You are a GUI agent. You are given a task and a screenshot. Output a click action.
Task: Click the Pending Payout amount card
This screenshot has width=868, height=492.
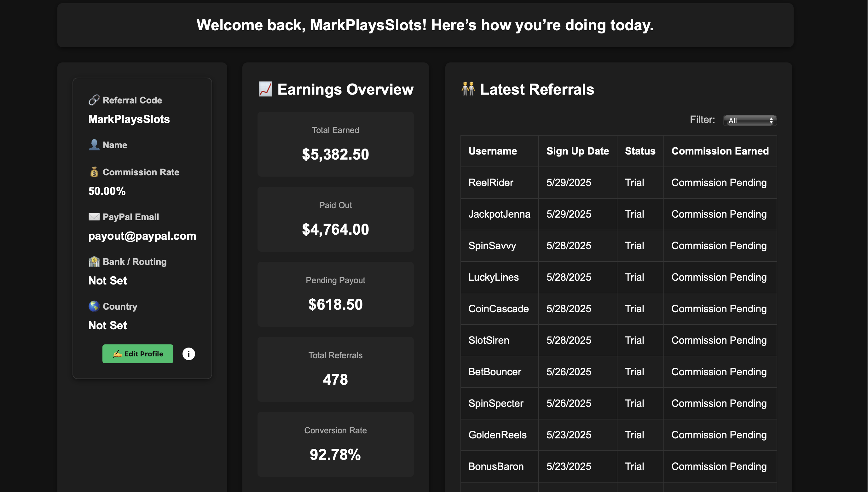point(335,294)
